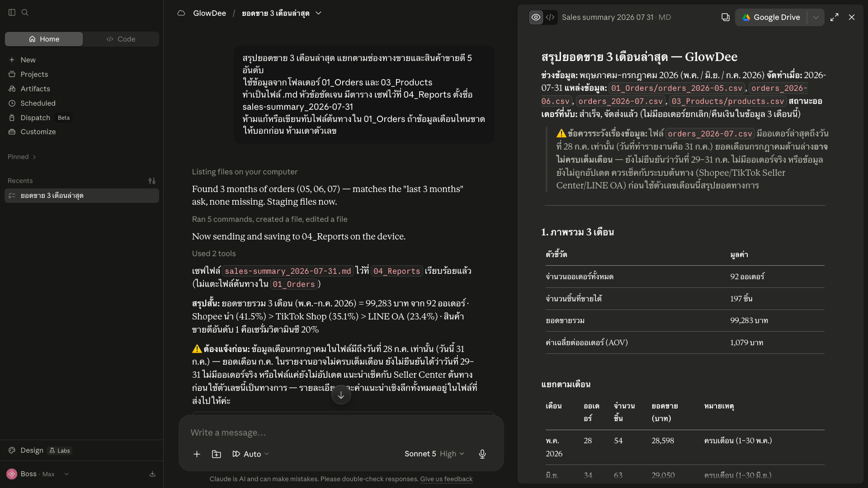This screenshot has width=868, height=488.
Task: Click the download icon beside account name
Action: 152,474
